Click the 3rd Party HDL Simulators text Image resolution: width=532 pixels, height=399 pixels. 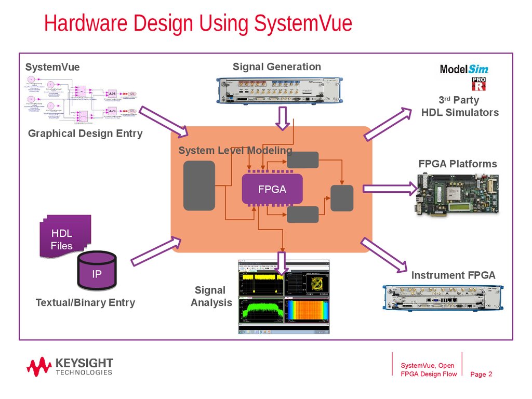460,106
